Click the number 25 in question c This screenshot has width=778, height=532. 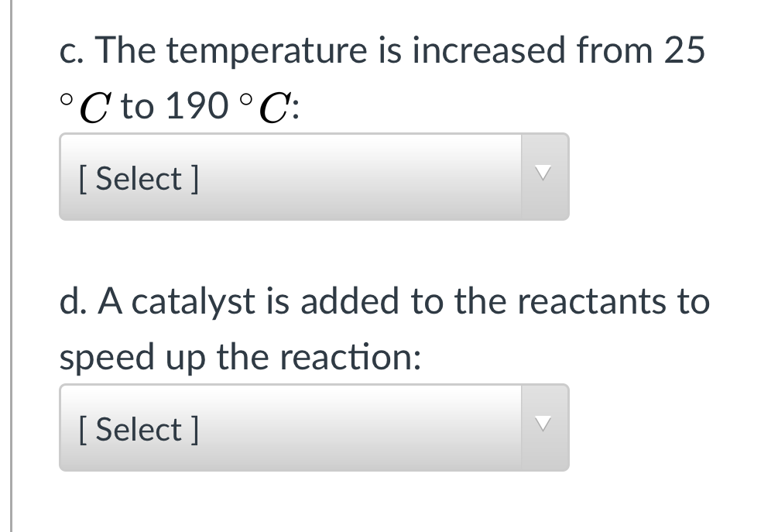click(x=685, y=51)
